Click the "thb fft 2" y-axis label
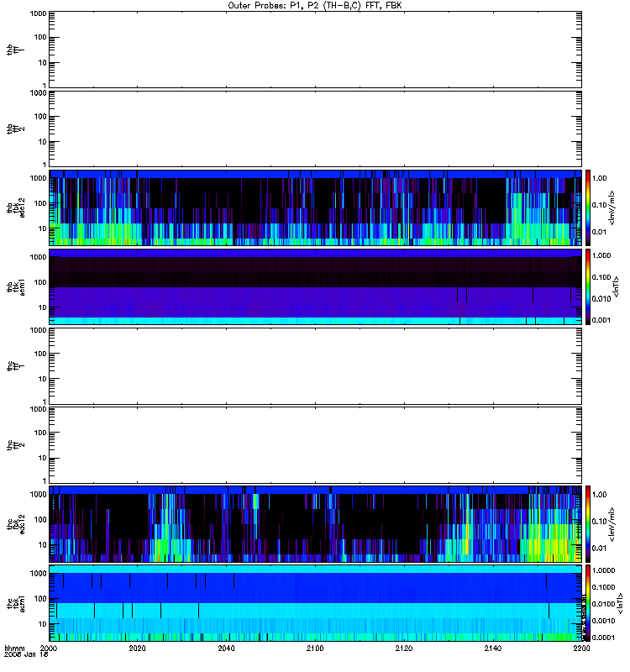The width and height of the screenshot is (630, 672). pos(15,129)
